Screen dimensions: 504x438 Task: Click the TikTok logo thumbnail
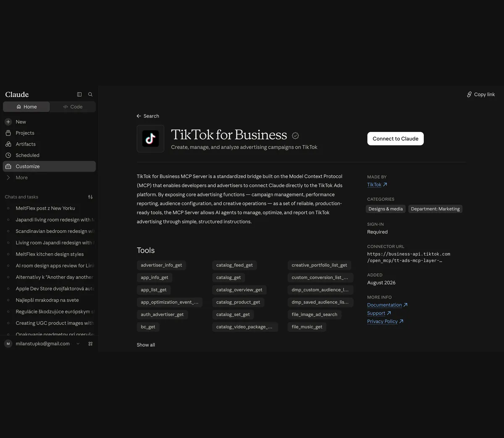pos(150,139)
